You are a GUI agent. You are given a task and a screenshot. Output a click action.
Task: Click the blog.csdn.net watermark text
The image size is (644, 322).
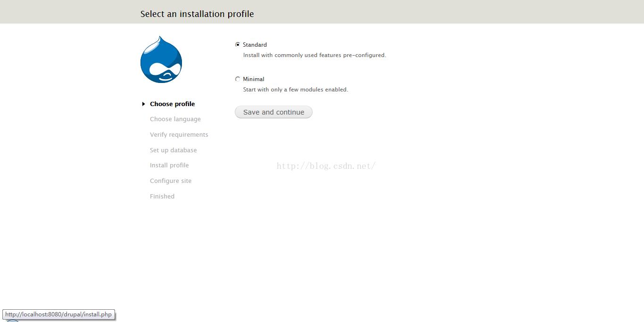(x=326, y=166)
